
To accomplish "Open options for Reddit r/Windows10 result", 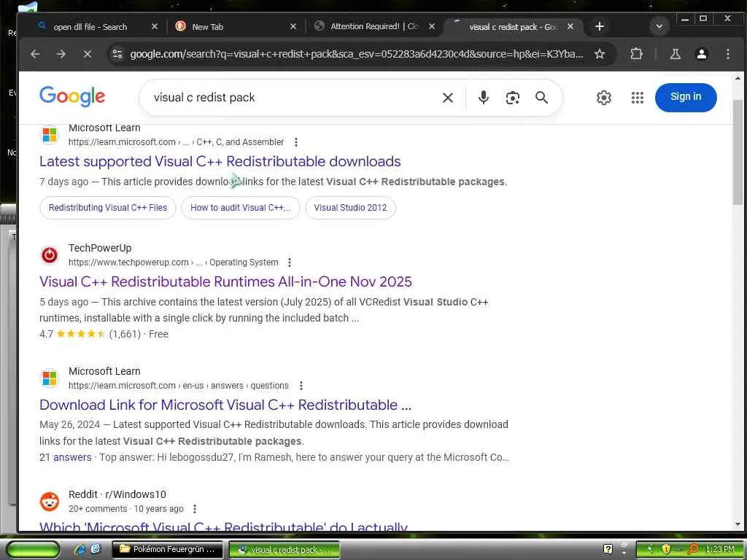I will coord(194,508).
